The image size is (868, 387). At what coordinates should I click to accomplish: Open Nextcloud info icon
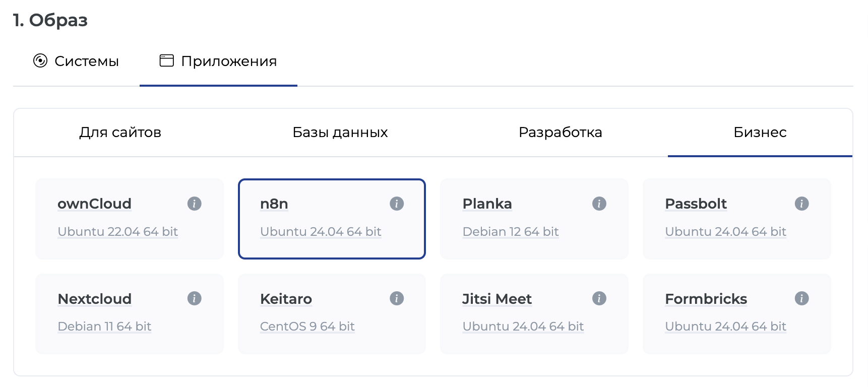(194, 298)
